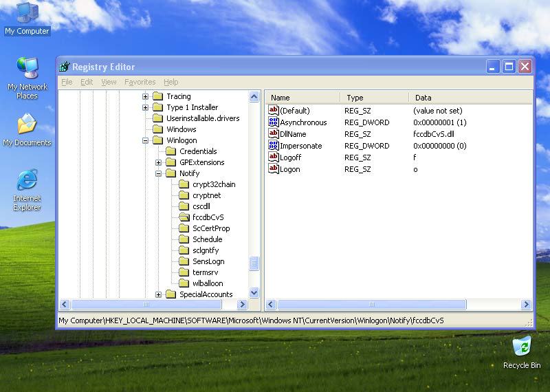
Task: Click values pane scroll right arrow
Action: (x=526, y=304)
